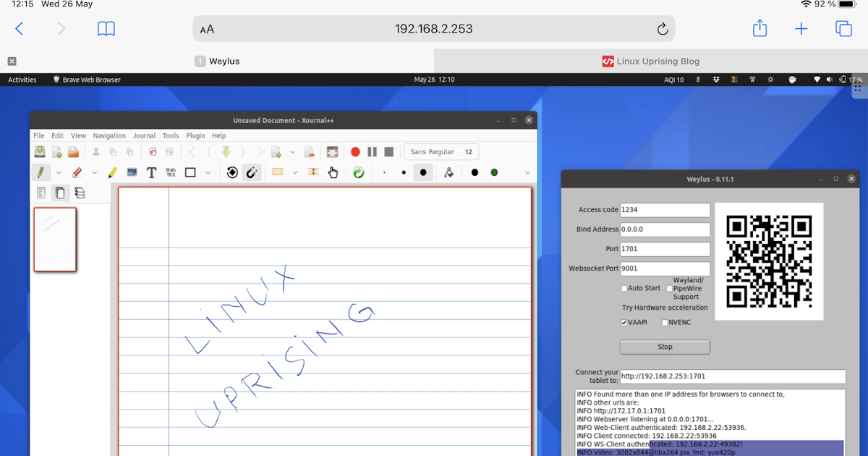Create a new Xournal++ document
Image resolution: width=868 pixels, height=456 pixels.
(x=56, y=152)
